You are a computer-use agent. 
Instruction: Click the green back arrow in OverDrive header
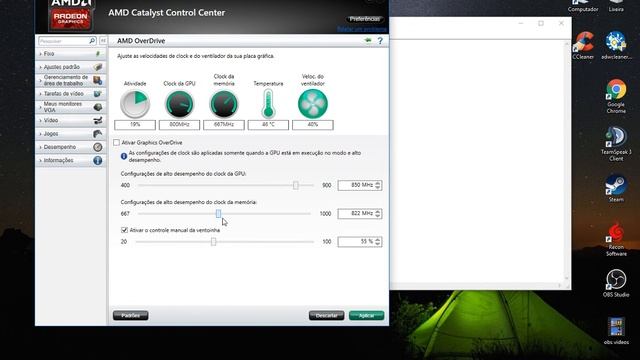[368, 40]
